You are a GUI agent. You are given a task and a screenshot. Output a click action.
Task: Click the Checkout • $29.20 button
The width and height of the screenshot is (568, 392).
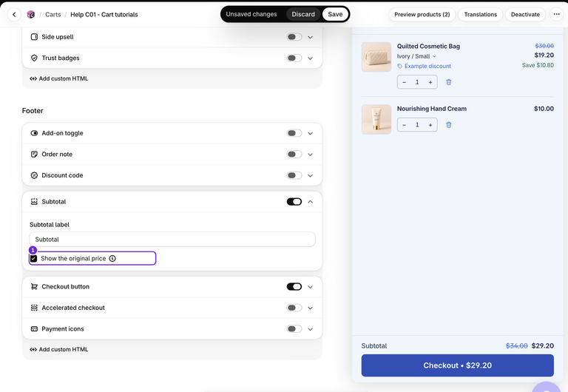pyautogui.click(x=458, y=365)
